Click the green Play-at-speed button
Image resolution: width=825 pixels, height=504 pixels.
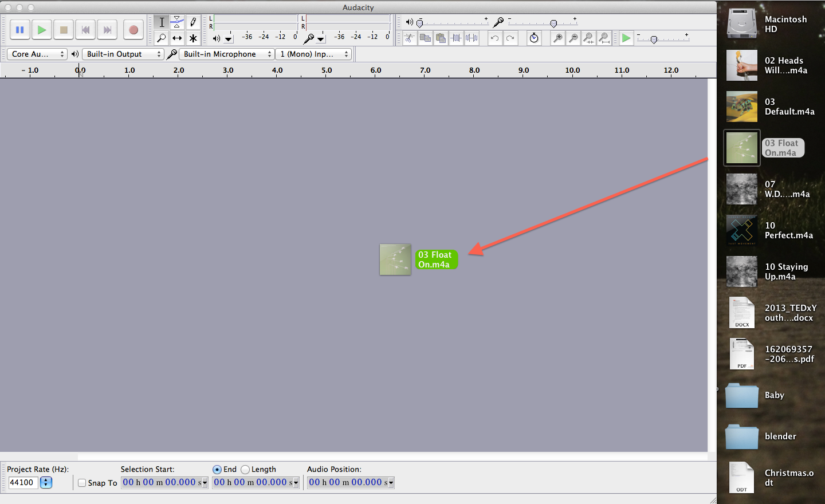coord(626,38)
